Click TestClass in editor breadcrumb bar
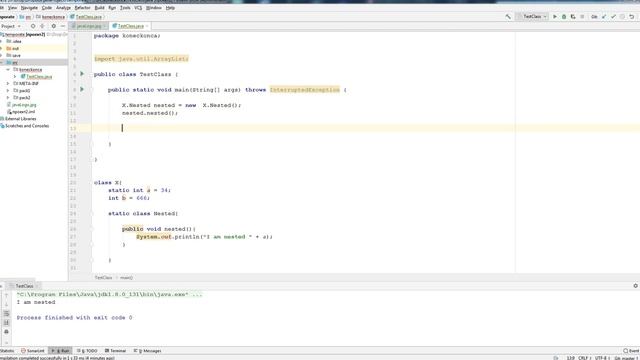 pos(103,278)
